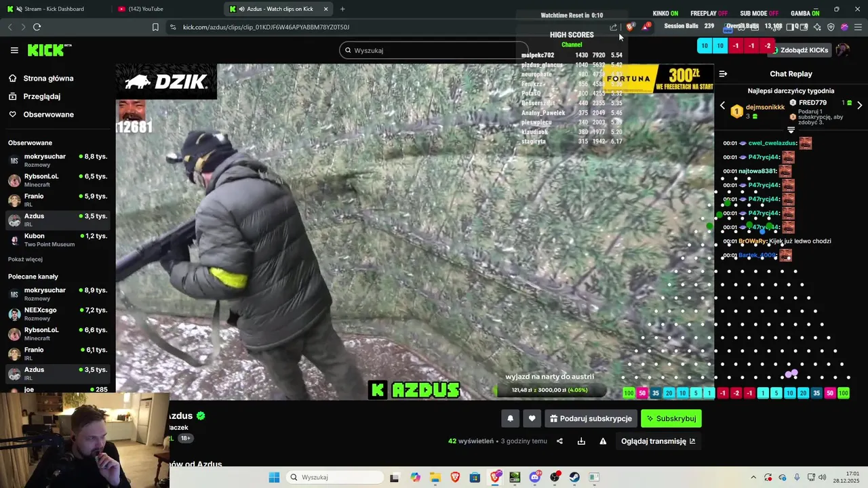
Task: Switch to the (142) YouTube tab
Action: click(166, 9)
